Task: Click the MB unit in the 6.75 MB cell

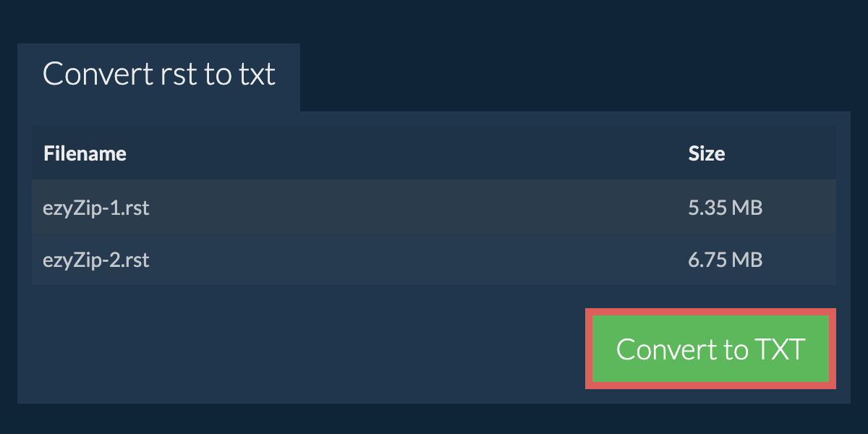Action: [x=746, y=260]
